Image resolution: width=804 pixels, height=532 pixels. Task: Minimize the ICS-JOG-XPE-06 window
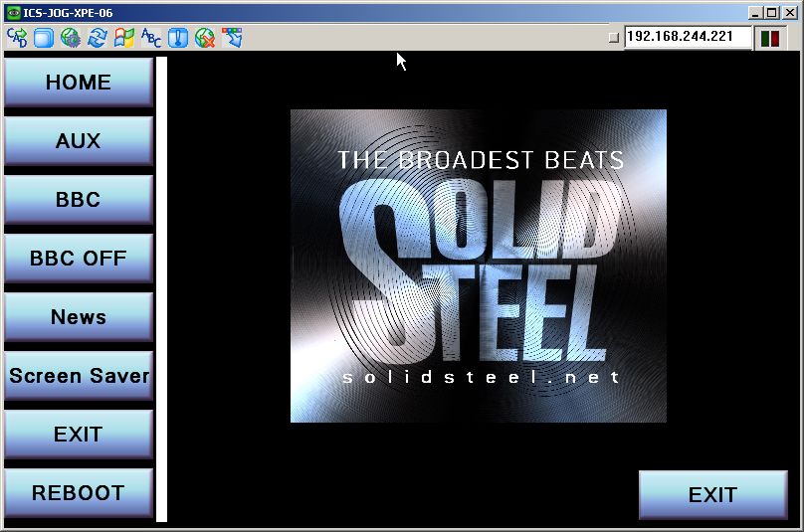(x=754, y=13)
